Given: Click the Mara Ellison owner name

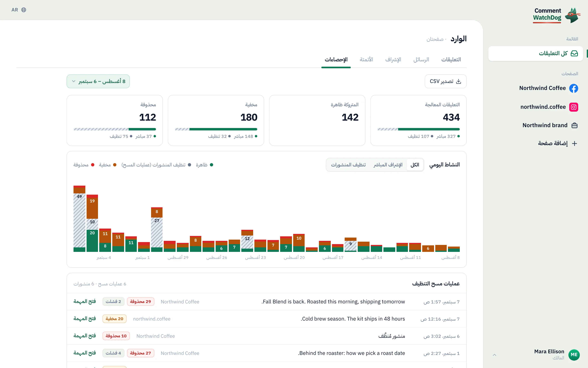Looking at the screenshot, I should (549, 351).
